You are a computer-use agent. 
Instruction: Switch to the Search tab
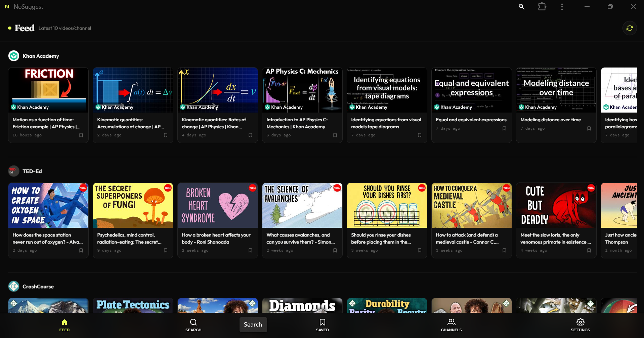pos(194,325)
